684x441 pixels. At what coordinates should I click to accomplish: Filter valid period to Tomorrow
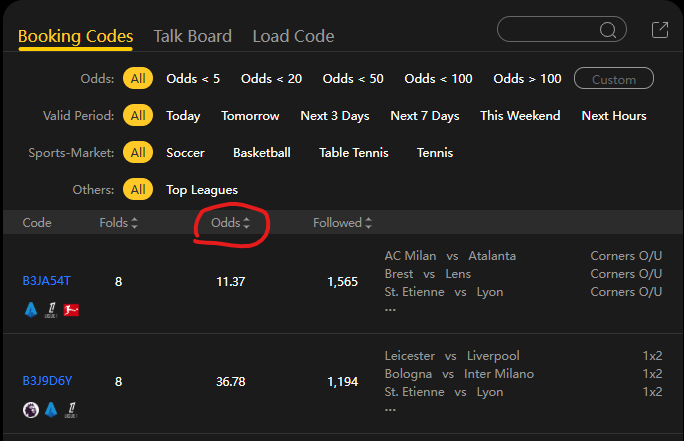point(250,116)
